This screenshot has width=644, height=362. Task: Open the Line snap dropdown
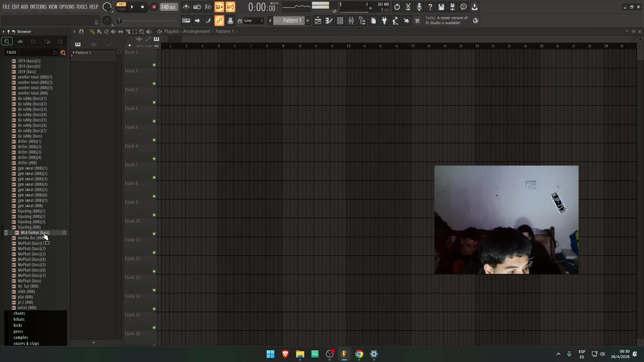(x=254, y=21)
